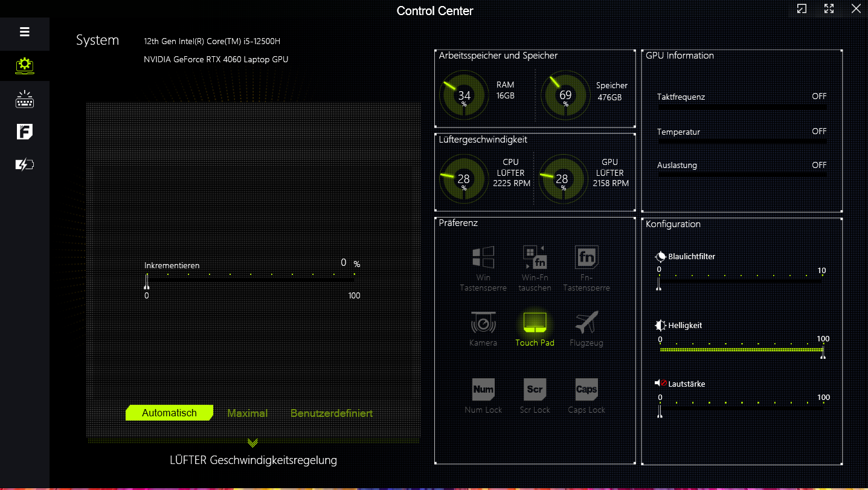Toggle the Fn-Tastensperre key lock
The height and width of the screenshot is (490, 868).
pos(587,258)
